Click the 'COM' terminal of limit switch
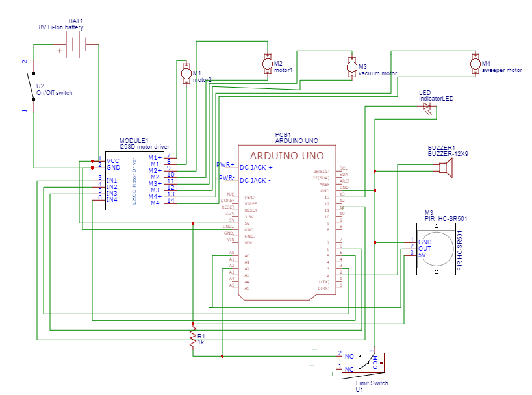 pos(375,363)
